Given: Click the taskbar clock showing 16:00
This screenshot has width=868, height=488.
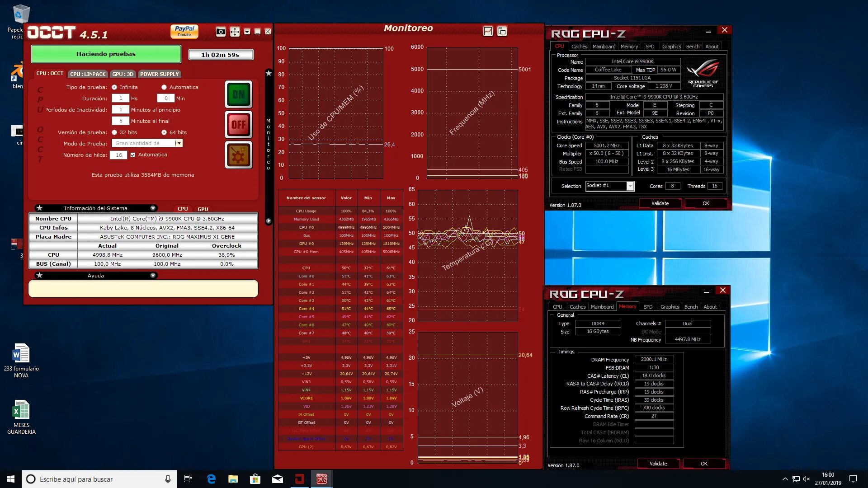Looking at the screenshot, I should pyautogui.click(x=828, y=479).
